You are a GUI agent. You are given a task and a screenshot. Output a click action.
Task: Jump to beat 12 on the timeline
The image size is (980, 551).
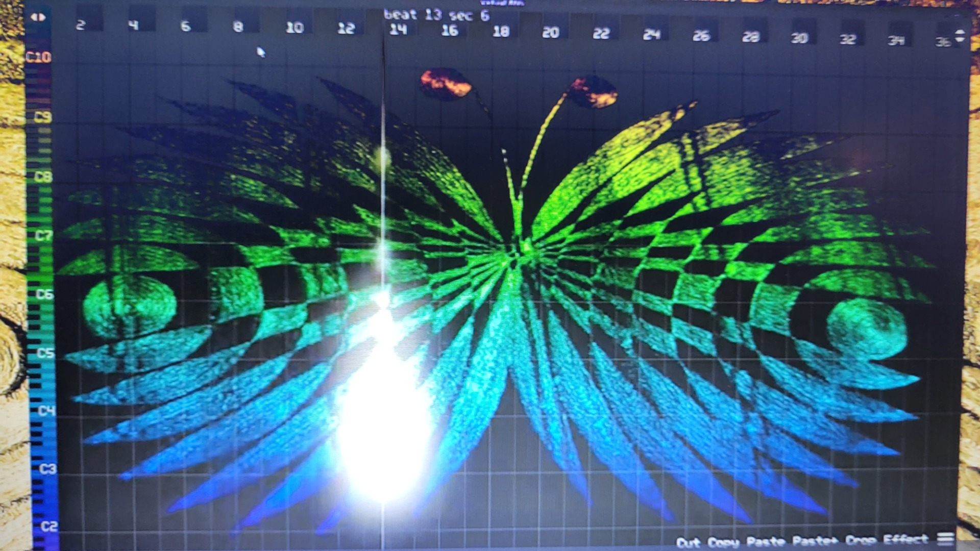pyautogui.click(x=346, y=29)
